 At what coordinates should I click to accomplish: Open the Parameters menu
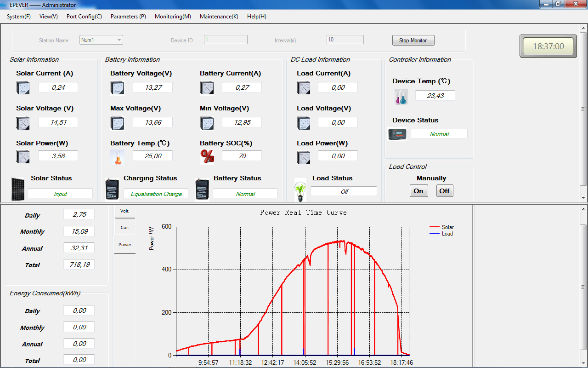tap(128, 17)
